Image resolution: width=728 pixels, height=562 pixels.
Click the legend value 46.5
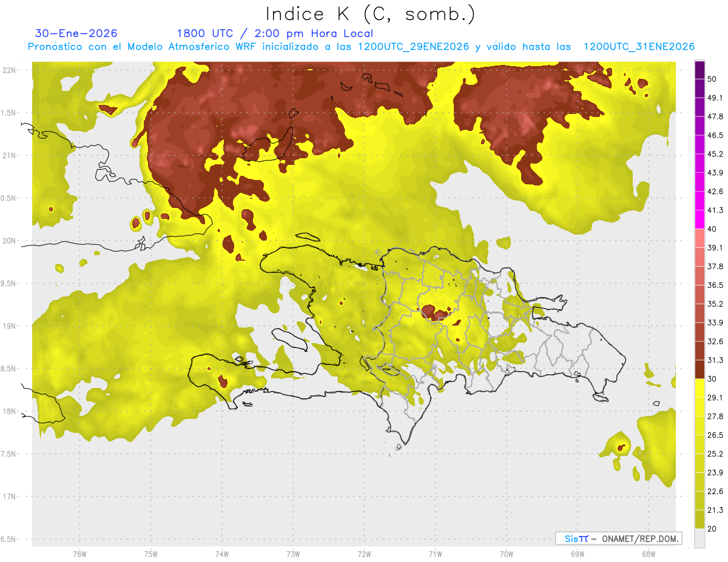715,135
